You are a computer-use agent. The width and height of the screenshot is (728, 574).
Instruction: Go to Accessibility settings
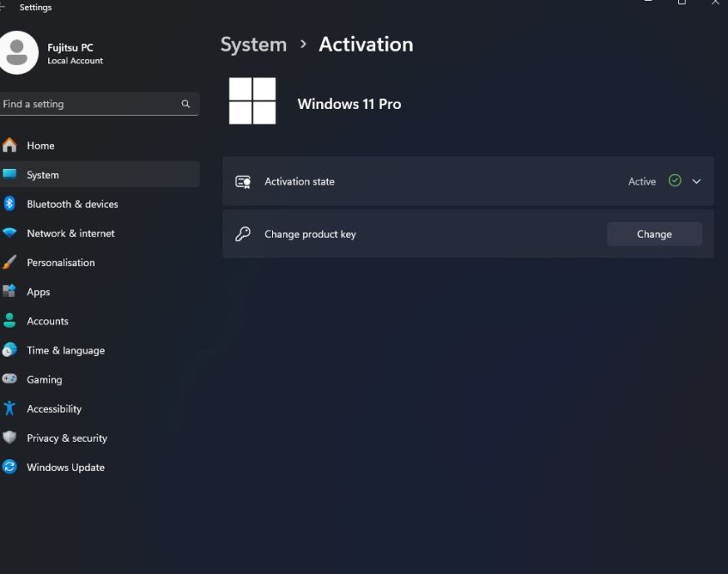99,408
